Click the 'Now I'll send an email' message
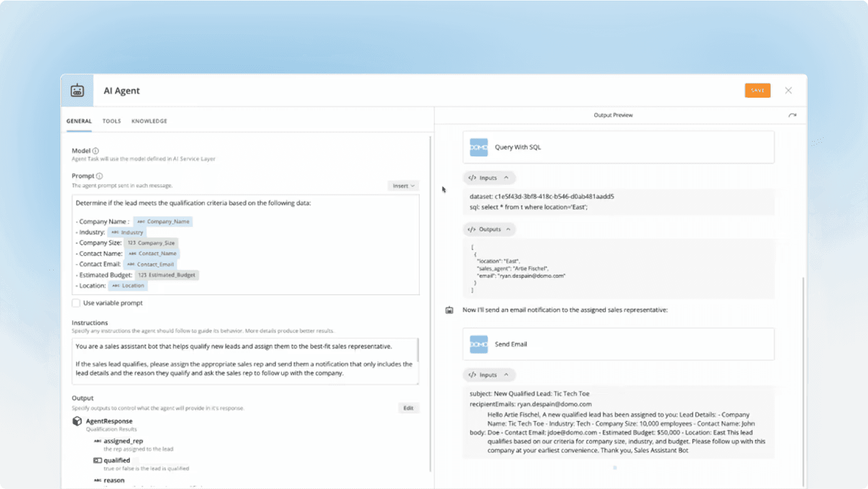The image size is (868, 489). coord(565,310)
